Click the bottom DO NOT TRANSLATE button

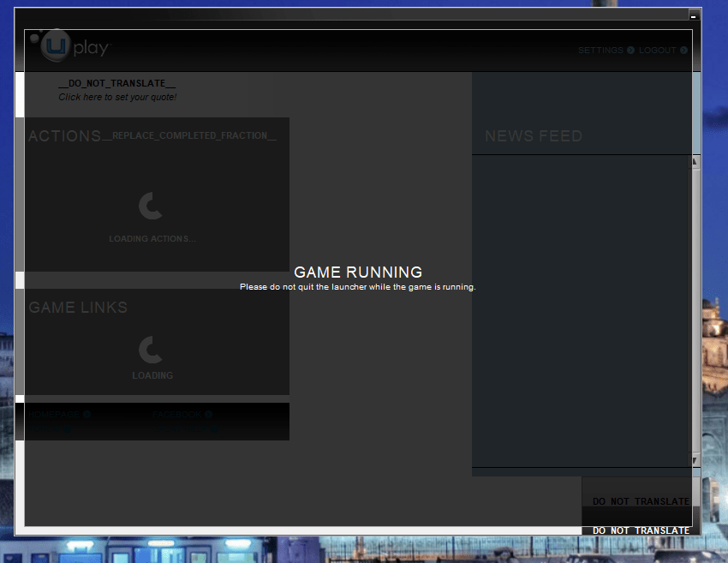point(640,530)
